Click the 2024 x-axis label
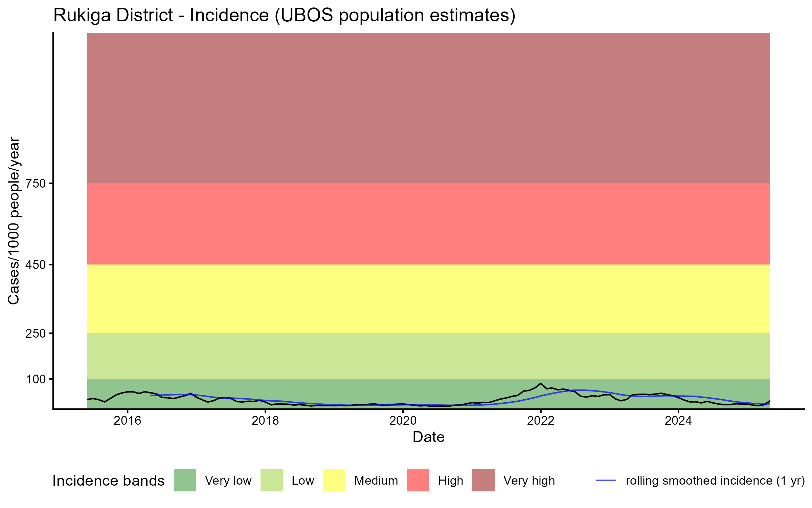 678,421
